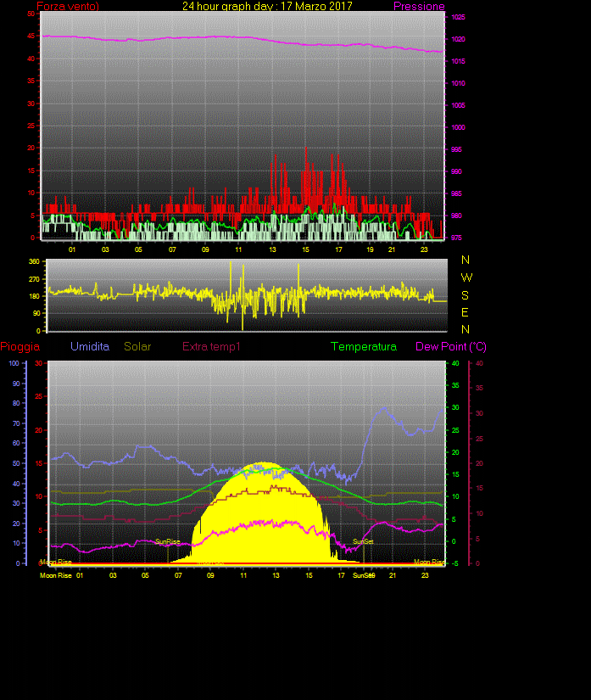Click the 'Umidita' humidity legend label
The height and width of the screenshot is (700, 591).
click(x=89, y=347)
